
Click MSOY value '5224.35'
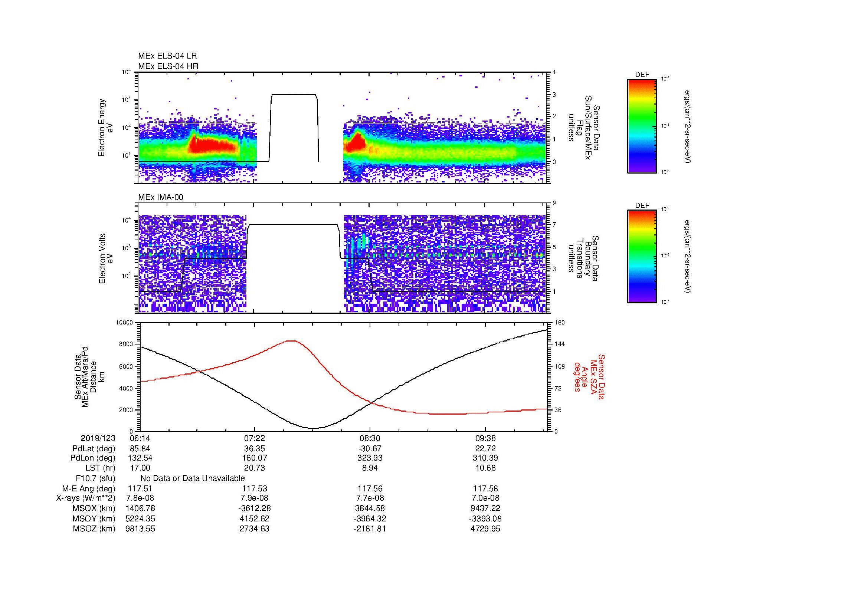(x=140, y=518)
